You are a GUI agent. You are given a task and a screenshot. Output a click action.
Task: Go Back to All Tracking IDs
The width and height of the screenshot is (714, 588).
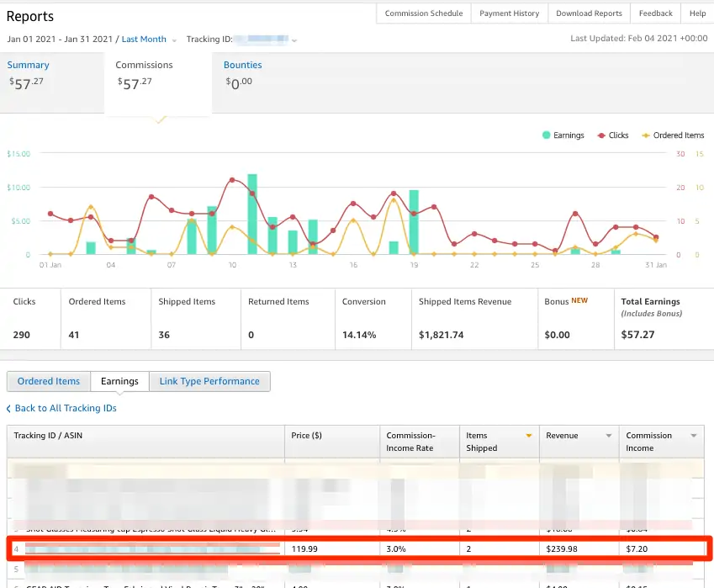pyautogui.click(x=66, y=408)
